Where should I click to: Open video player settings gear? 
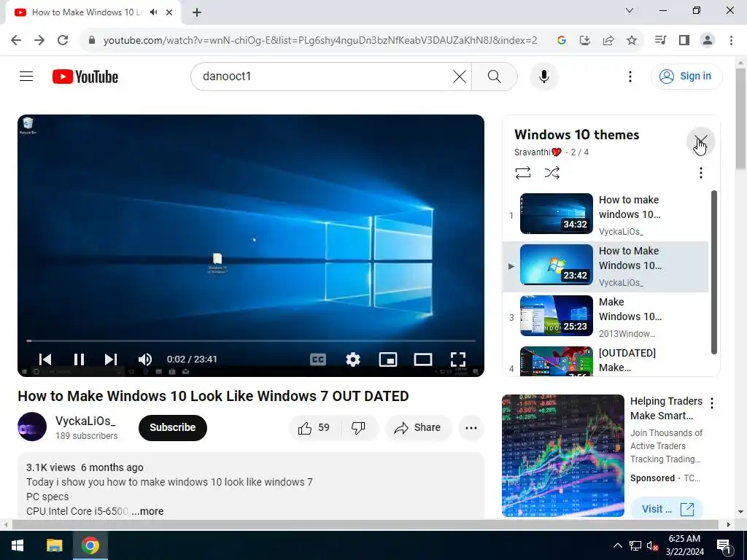click(x=352, y=359)
